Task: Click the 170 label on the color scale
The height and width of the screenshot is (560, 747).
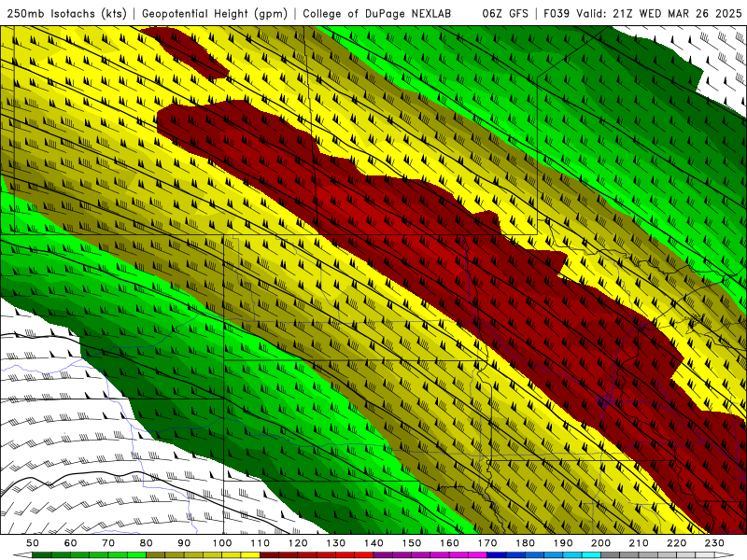Action: [487, 543]
